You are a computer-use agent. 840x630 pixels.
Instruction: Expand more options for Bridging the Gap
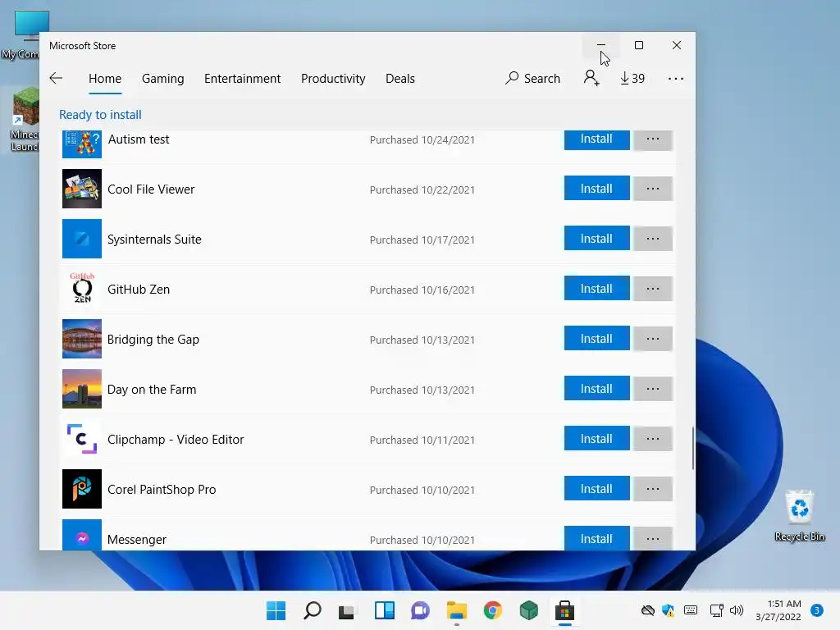pyautogui.click(x=652, y=339)
